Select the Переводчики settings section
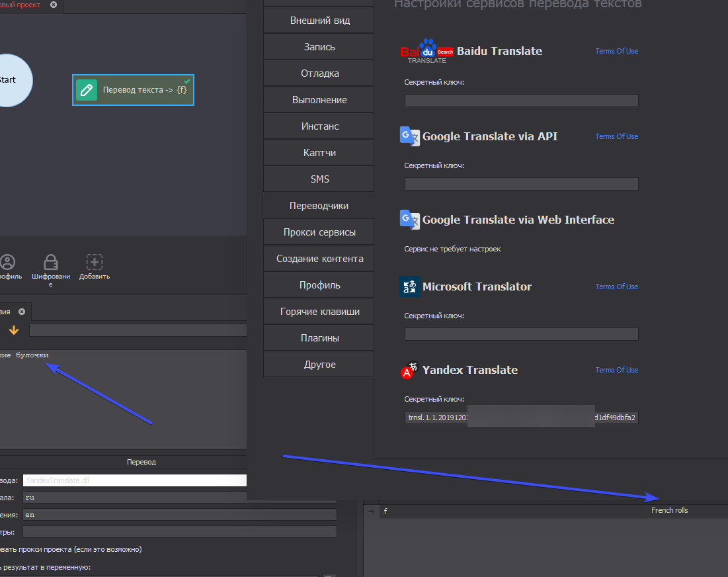 point(319,206)
